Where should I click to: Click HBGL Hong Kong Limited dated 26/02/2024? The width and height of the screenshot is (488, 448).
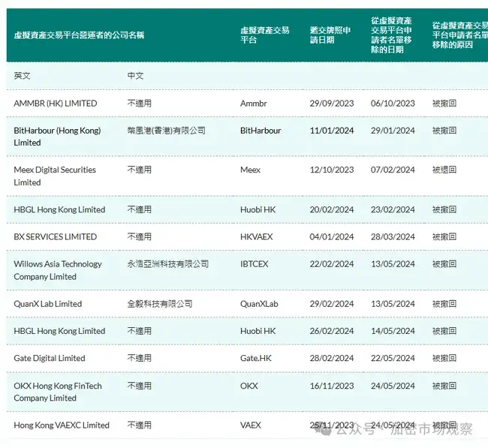(x=59, y=331)
